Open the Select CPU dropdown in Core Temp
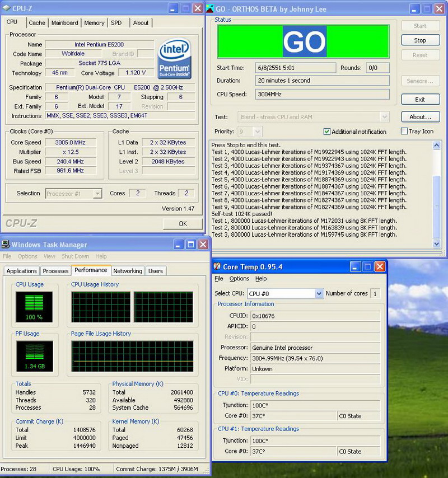 click(319, 293)
